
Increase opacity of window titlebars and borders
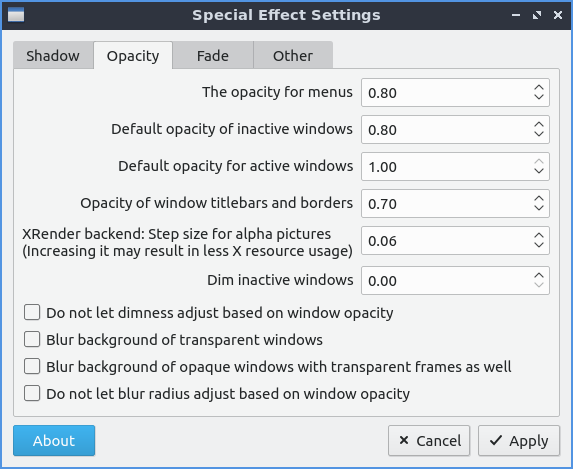pyautogui.click(x=539, y=198)
